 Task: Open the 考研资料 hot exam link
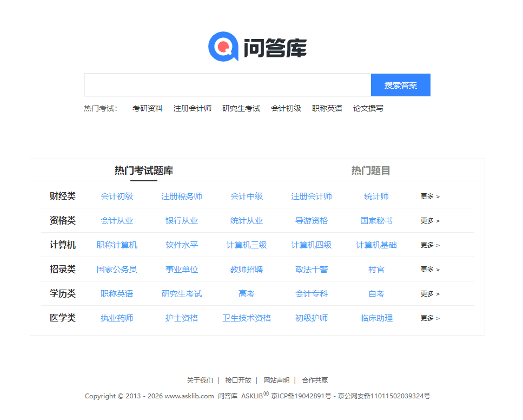point(148,108)
